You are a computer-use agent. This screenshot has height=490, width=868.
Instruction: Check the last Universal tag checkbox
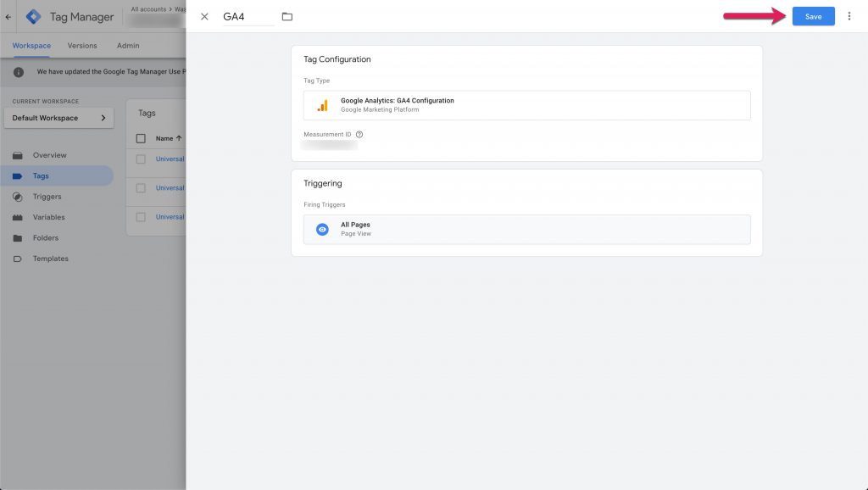coord(141,217)
